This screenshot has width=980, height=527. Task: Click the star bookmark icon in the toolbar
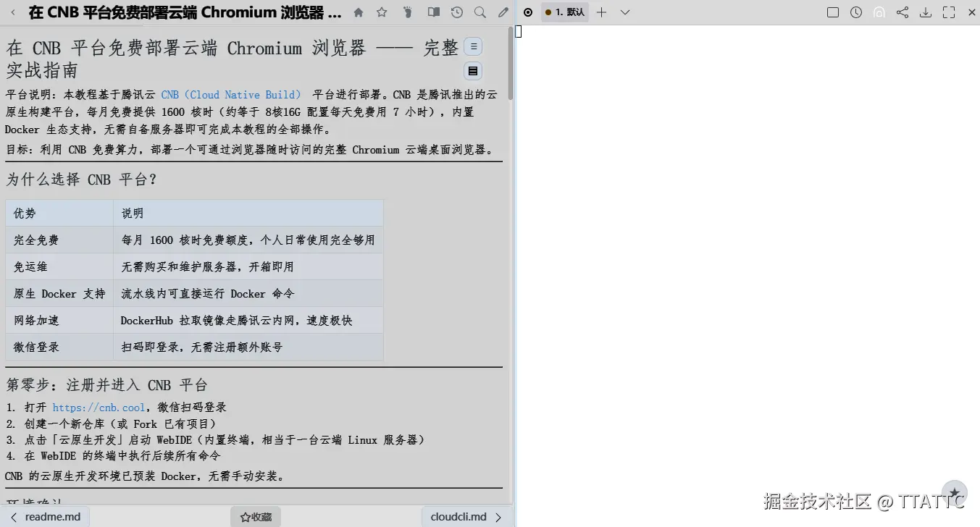click(x=382, y=12)
